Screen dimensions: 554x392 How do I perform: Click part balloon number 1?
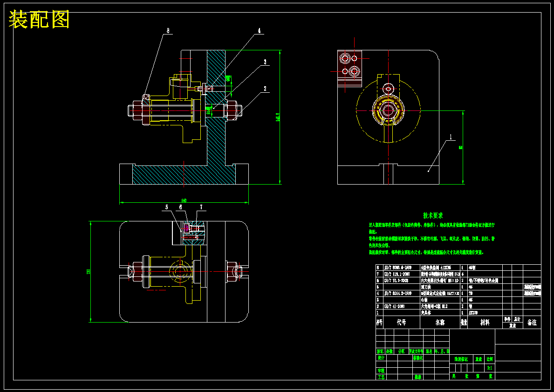(x=451, y=136)
